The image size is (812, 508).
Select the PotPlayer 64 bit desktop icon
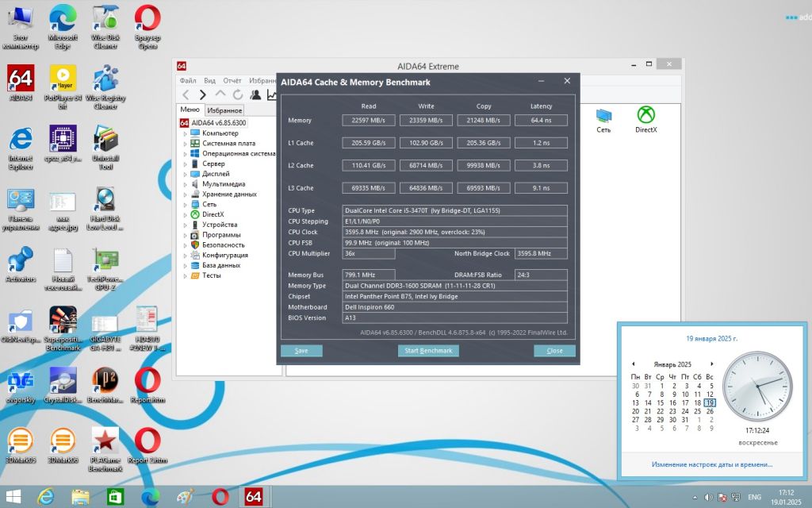pos(63,87)
